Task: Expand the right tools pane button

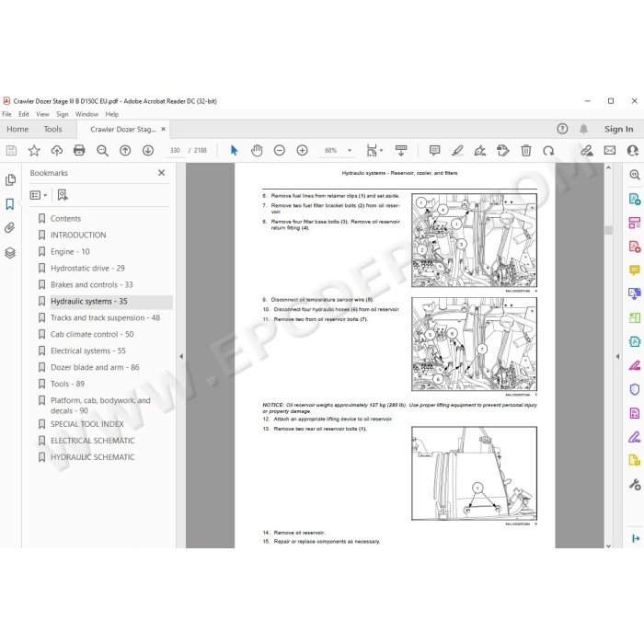Action: (636, 538)
